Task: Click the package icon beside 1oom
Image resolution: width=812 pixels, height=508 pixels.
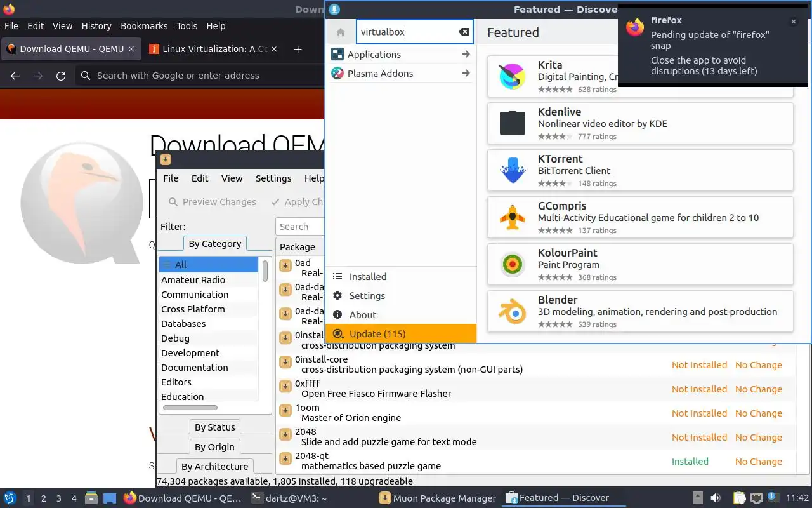Action: tap(285, 410)
